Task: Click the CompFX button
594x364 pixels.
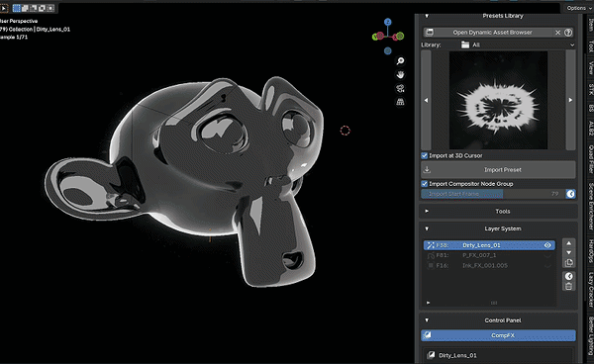Action: (498, 335)
